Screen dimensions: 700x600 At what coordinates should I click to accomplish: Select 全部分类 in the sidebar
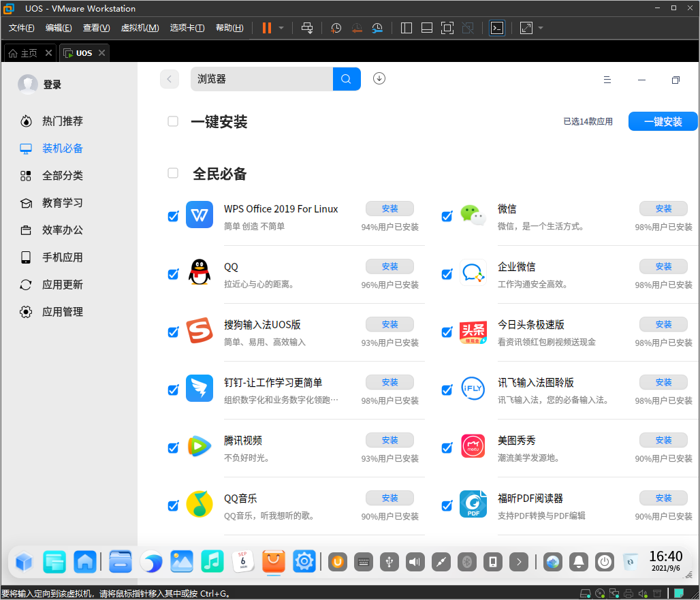click(62, 176)
